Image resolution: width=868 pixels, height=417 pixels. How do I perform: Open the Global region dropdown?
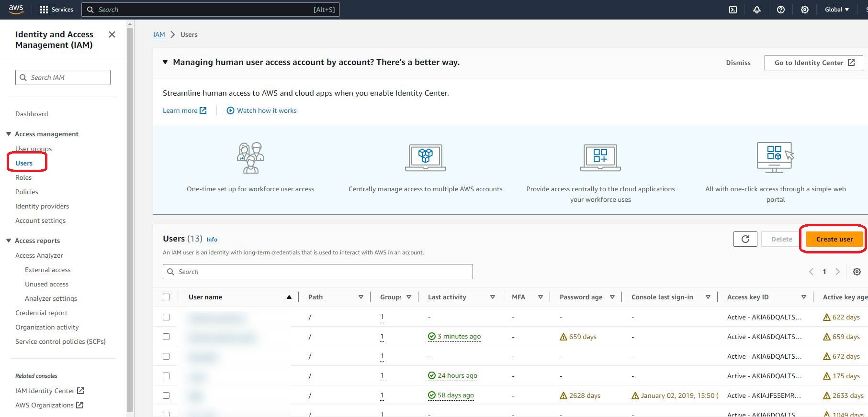click(x=836, y=10)
